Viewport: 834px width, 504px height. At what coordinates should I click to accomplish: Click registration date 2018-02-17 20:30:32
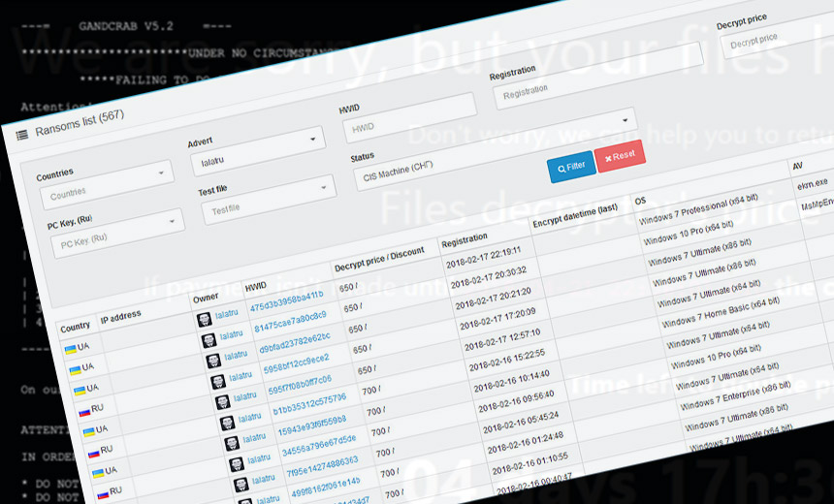tap(488, 278)
